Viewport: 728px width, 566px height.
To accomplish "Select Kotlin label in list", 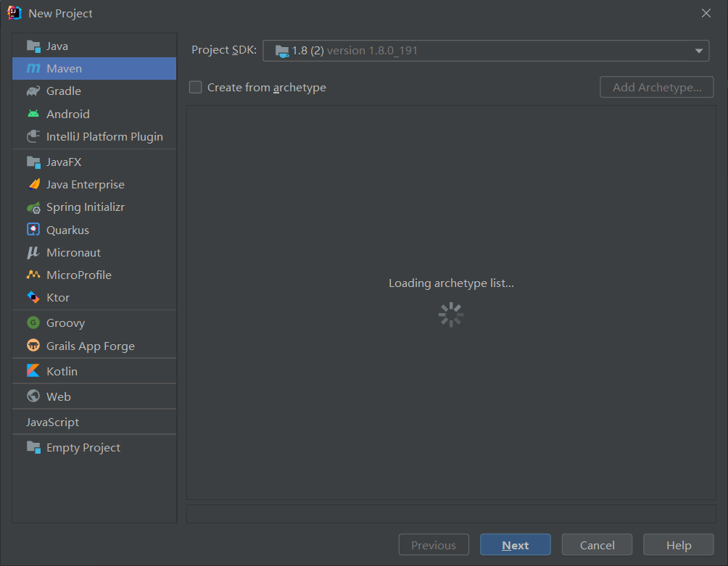I will (x=62, y=372).
